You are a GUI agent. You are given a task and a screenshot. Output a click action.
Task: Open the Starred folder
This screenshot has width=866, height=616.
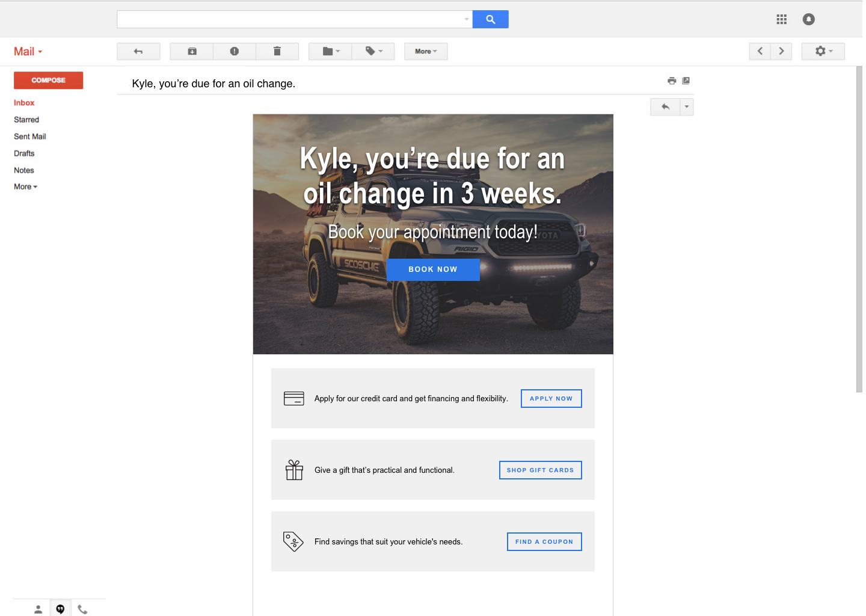(26, 120)
